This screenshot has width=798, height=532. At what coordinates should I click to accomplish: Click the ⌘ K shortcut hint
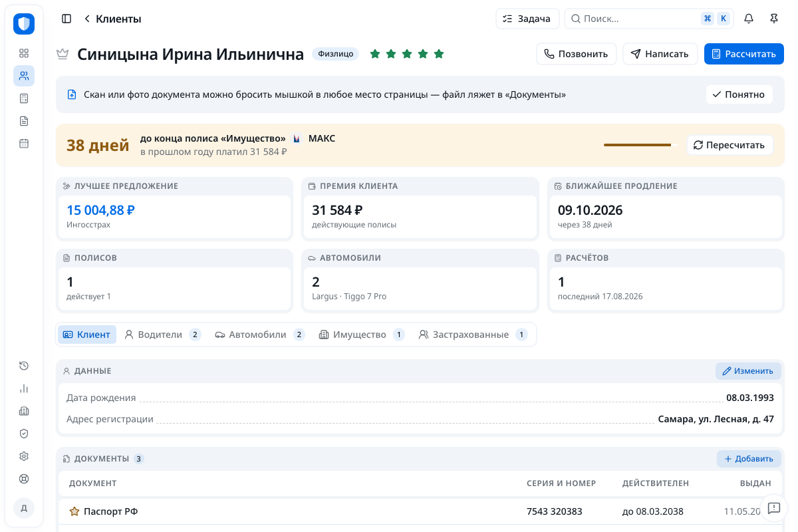[716, 19]
